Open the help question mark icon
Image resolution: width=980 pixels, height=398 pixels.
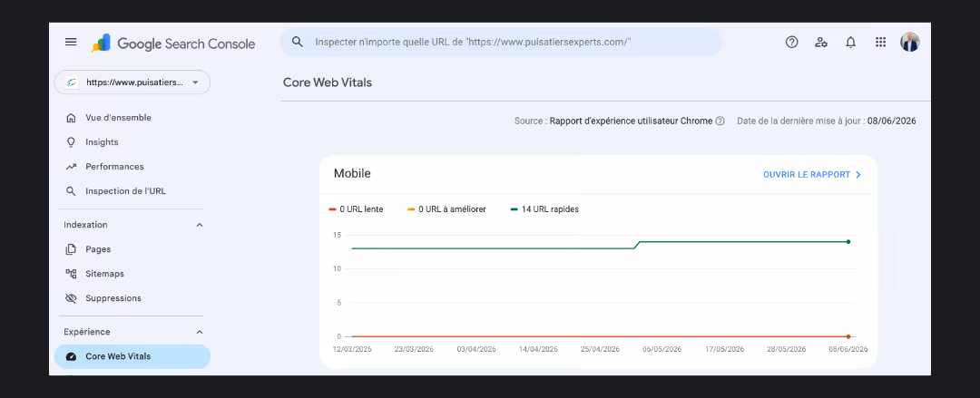[x=792, y=42]
